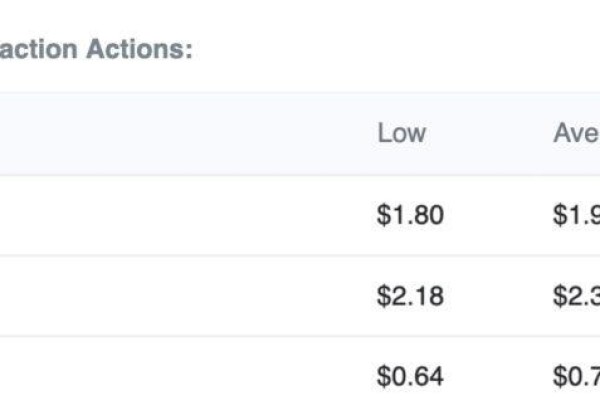Click the blank name area of the $2.18 row
Screen dimensions: 600x420
(x=180, y=296)
